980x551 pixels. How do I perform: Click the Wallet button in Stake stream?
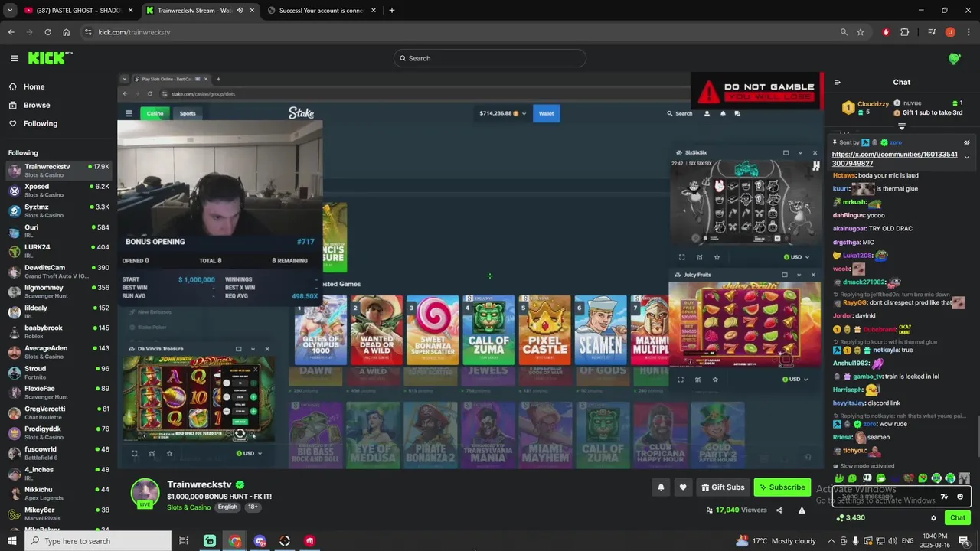(x=546, y=113)
